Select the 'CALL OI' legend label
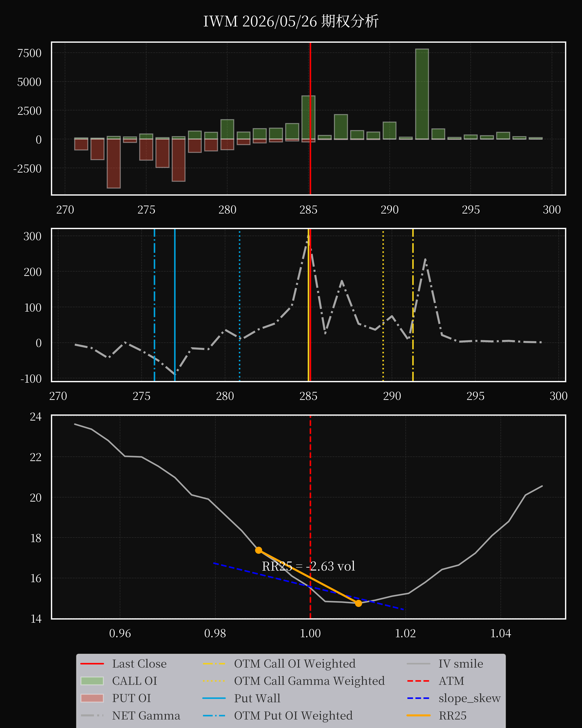The width and height of the screenshot is (582, 728). [135, 681]
